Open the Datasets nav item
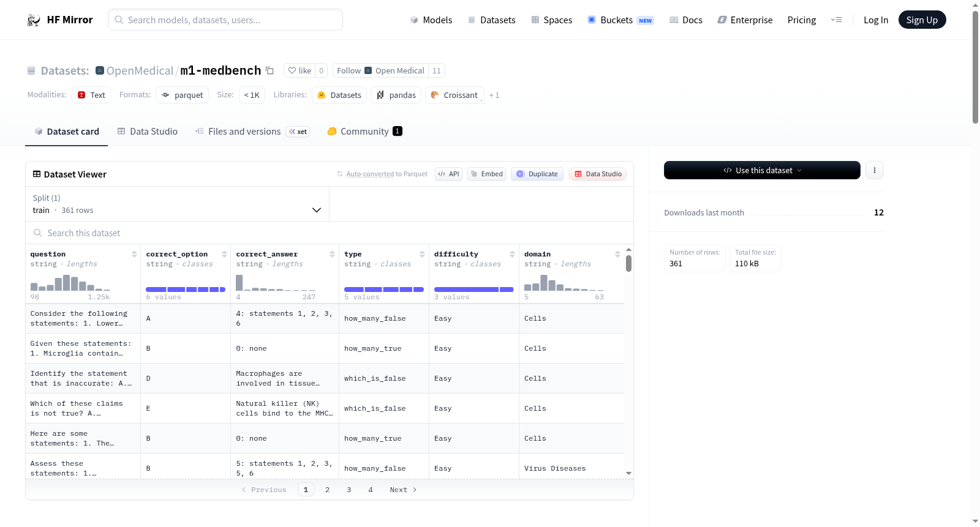This screenshot has height=527, width=980. (492, 20)
